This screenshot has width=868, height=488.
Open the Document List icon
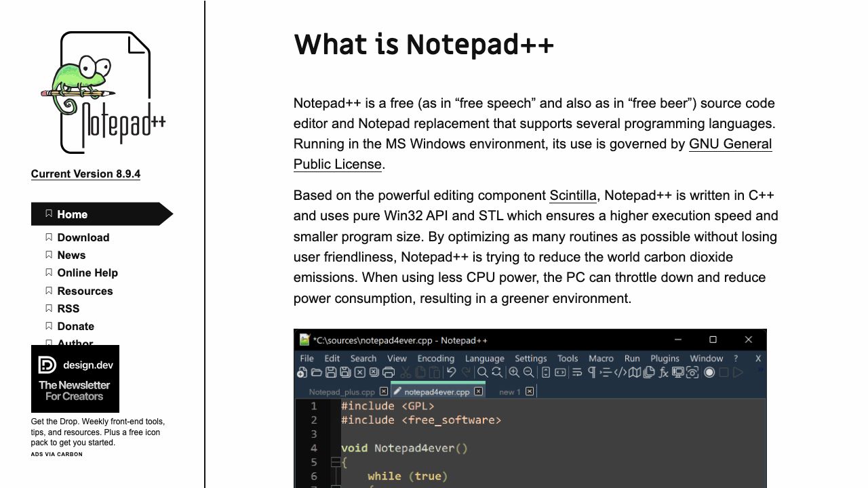649,372
